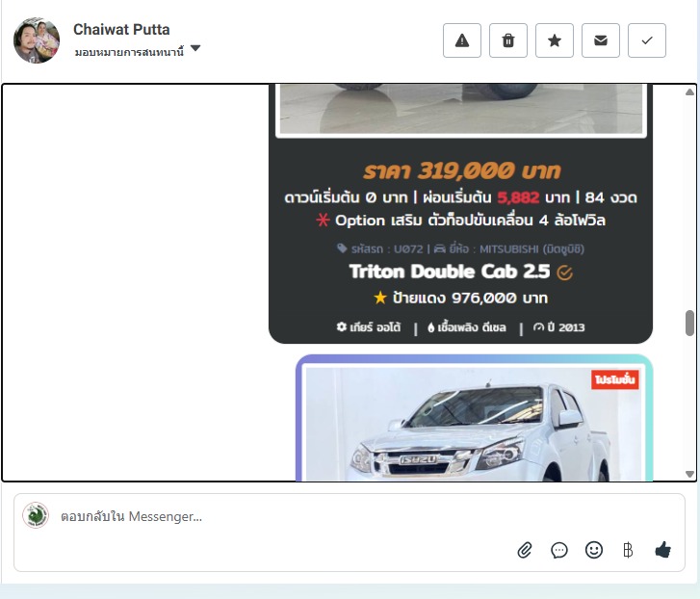This screenshot has width=700, height=599.
Task: Click the เกียร์ ออโต้ gear spec
Action: (x=369, y=327)
